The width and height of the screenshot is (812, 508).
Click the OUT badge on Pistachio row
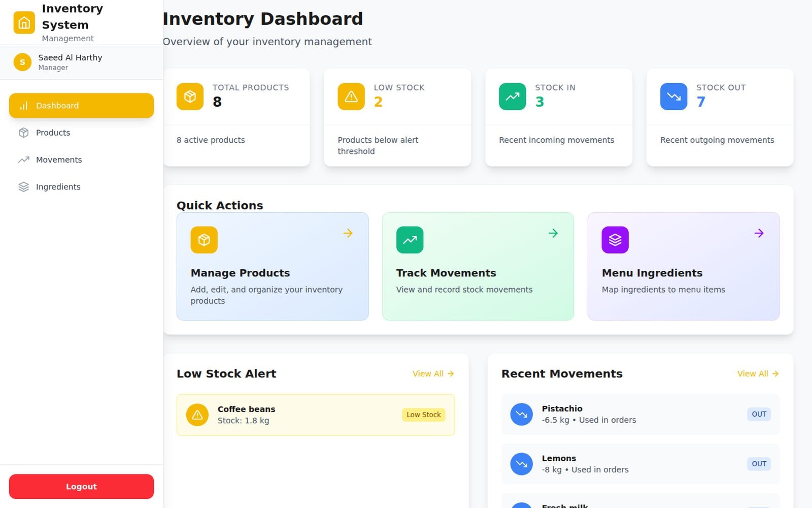(759, 415)
